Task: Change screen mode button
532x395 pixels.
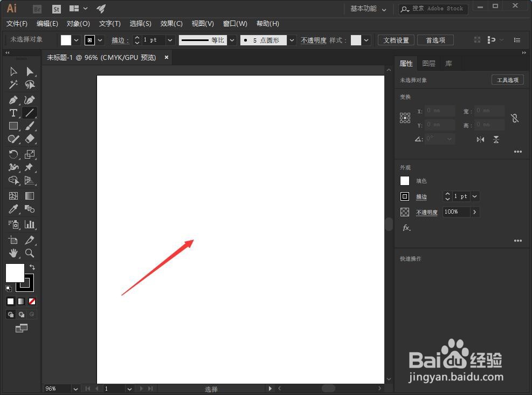Action: click(22, 328)
